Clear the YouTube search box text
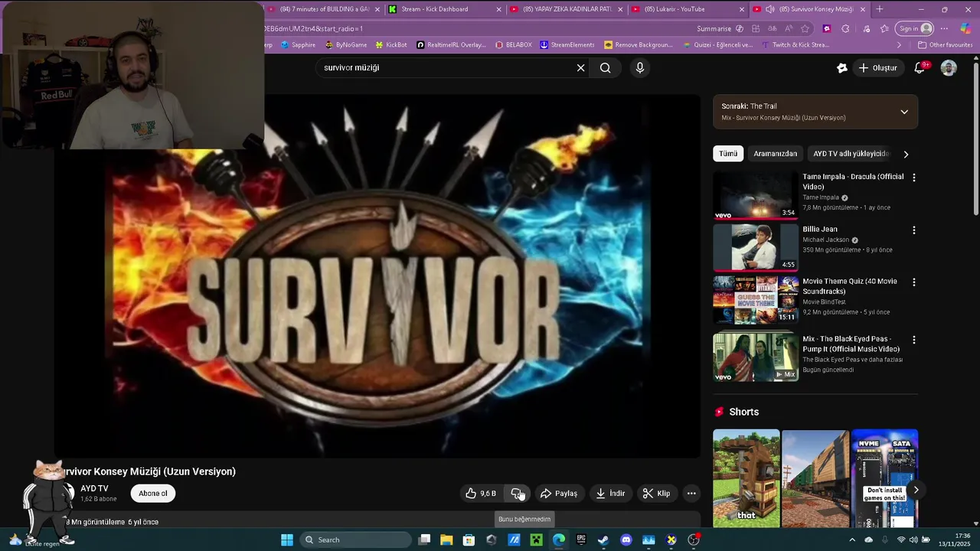Image resolution: width=980 pixels, height=551 pixels. tap(580, 68)
